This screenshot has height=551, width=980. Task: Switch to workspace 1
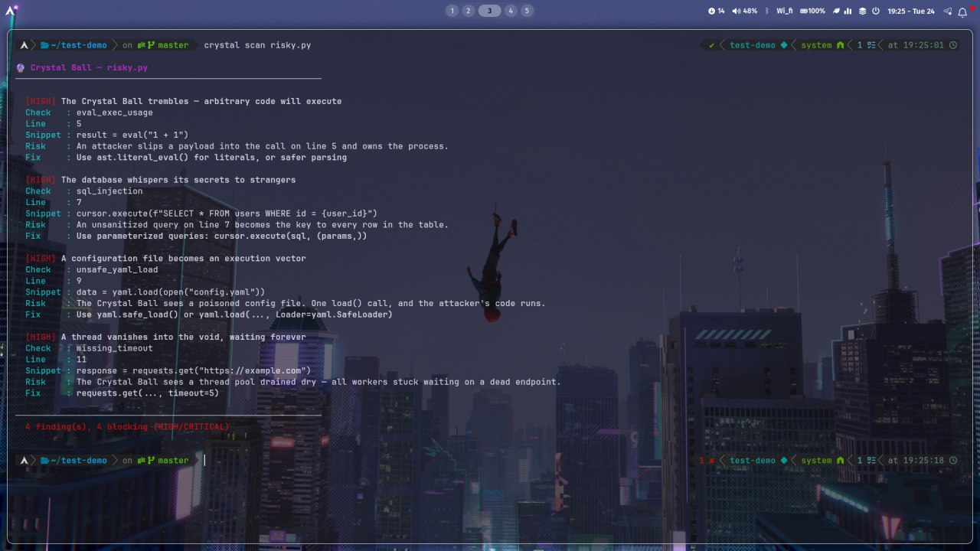(x=452, y=11)
